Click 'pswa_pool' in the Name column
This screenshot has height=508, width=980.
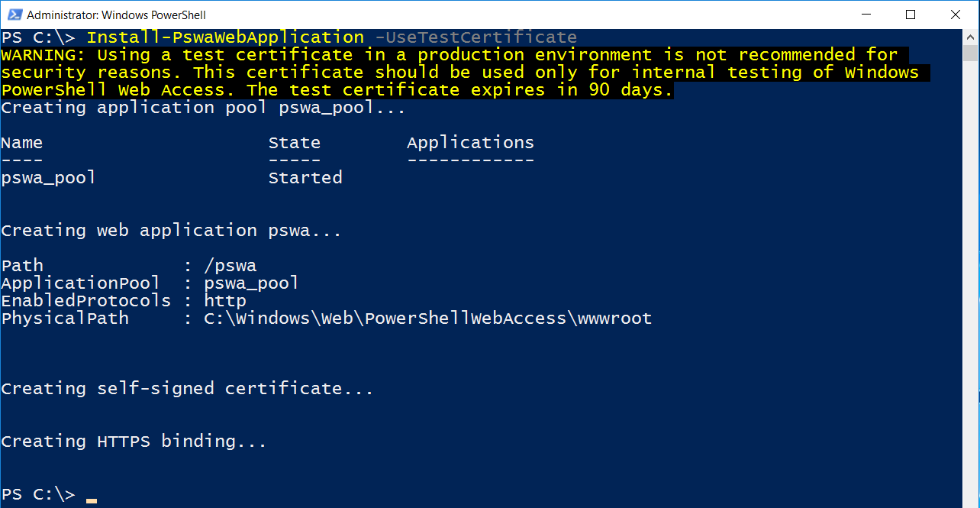(49, 178)
